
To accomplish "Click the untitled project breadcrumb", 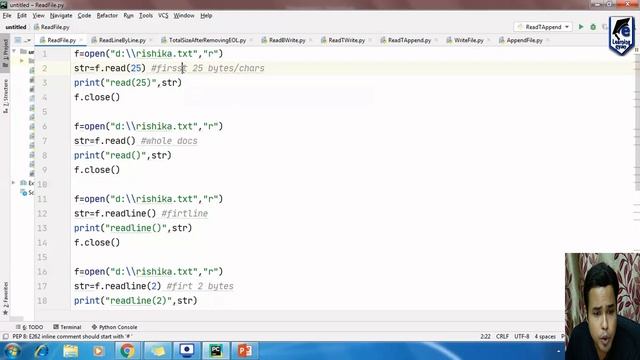I will pyautogui.click(x=16, y=27).
